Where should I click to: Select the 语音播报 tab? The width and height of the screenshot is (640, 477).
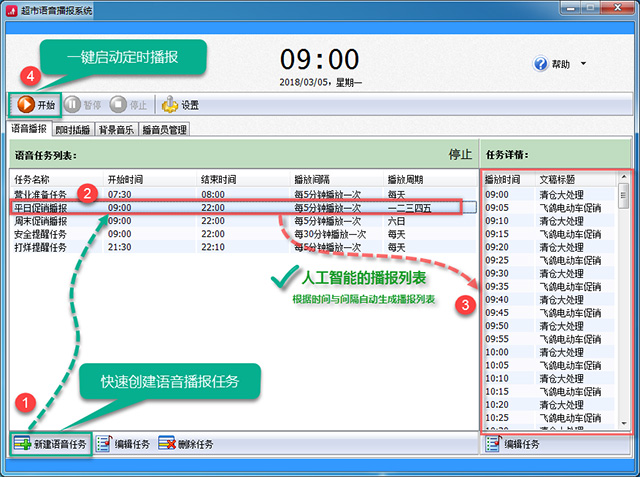tap(30, 129)
